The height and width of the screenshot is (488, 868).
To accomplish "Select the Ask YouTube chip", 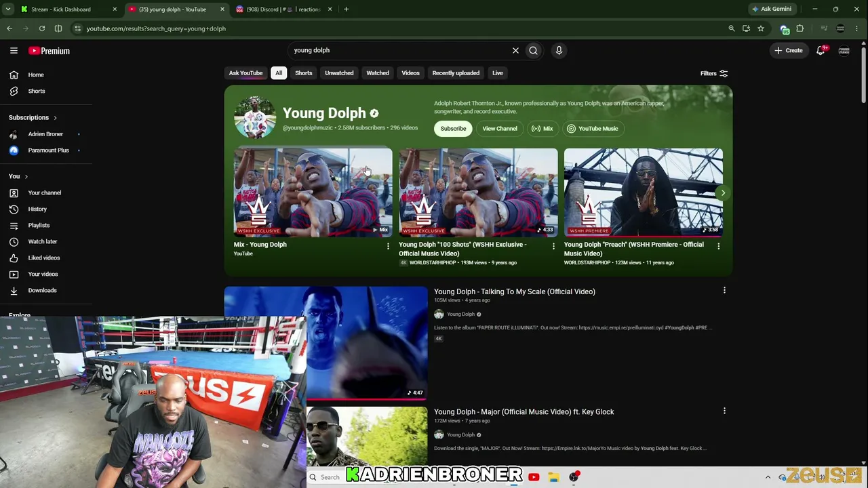I will [x=245, y=73].
